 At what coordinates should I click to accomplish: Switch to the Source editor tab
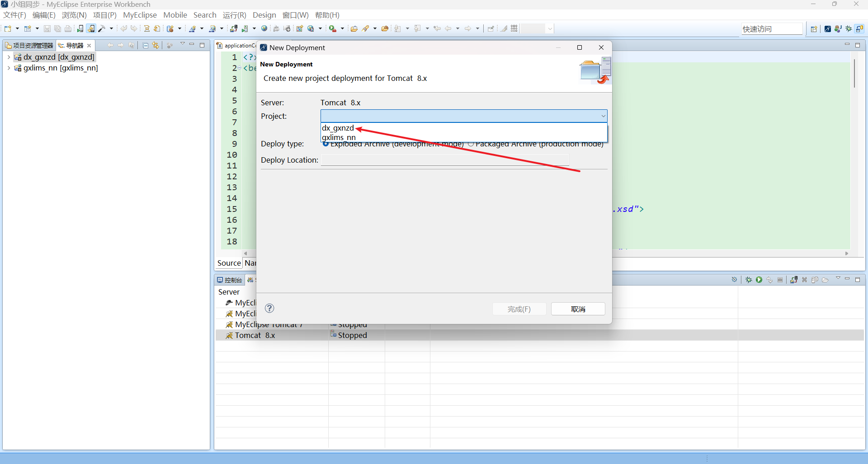229,263
